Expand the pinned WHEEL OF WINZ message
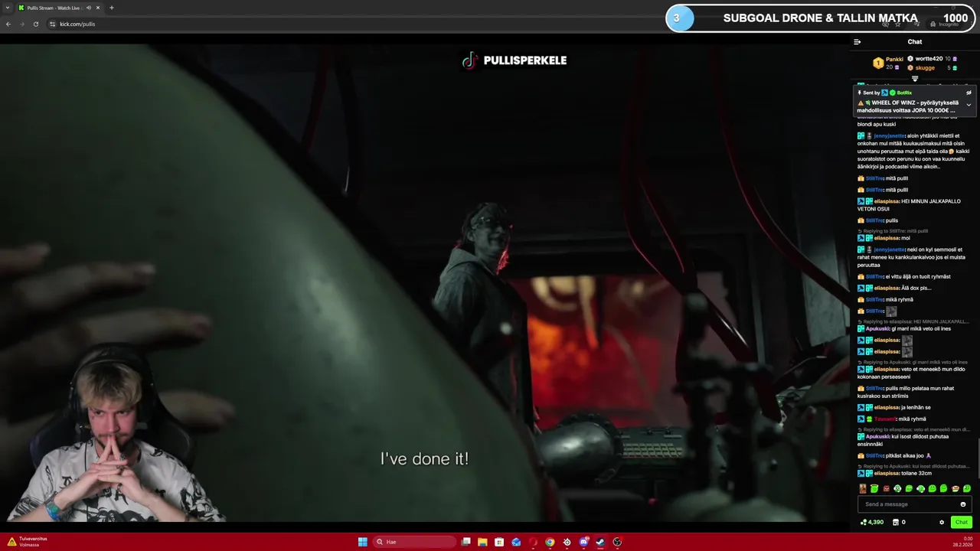980x551 pixels. pyautogui.click(x=969, y=105)
